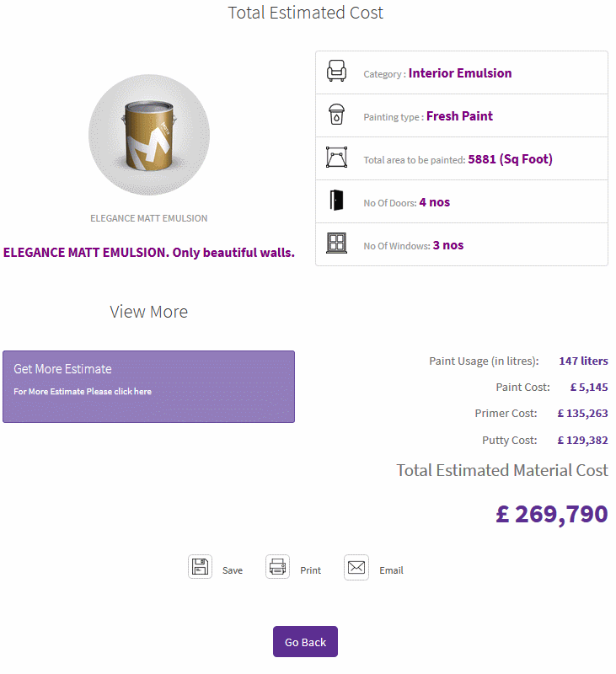Click the View More link
The image size is (616, 674).
pos(149,312)
